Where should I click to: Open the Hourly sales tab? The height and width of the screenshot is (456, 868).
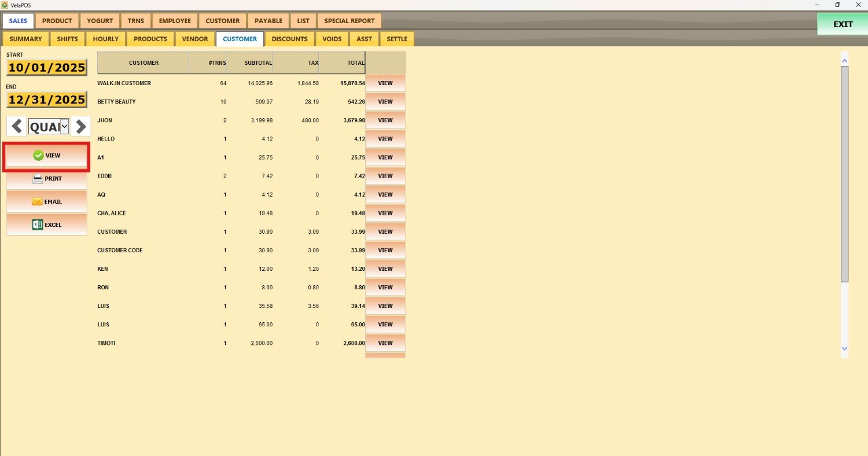tap(105, 39)
